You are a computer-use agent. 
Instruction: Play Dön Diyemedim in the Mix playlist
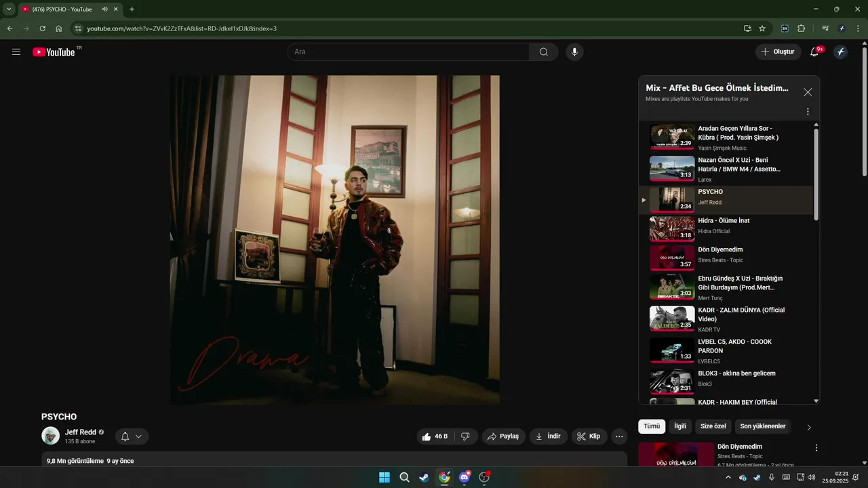pos(726,258)
